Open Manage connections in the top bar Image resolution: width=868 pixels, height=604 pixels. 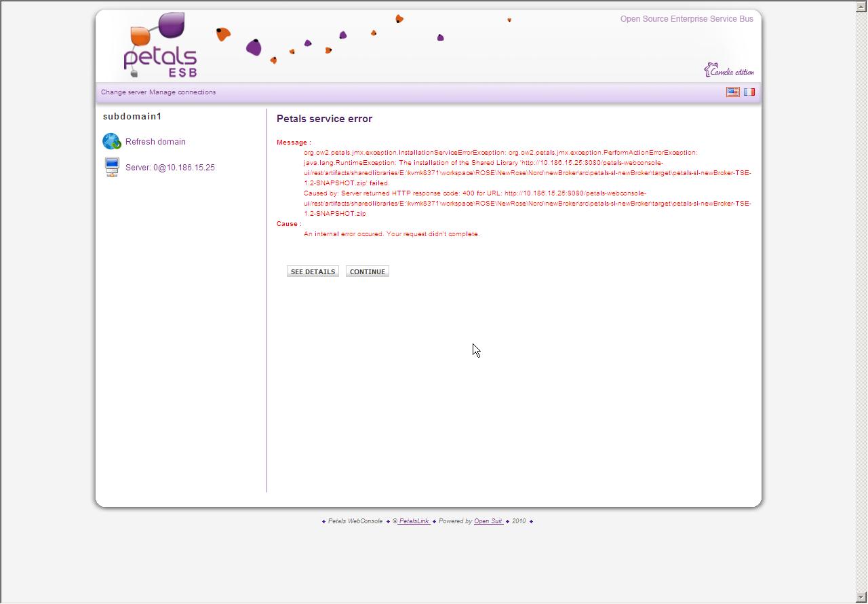pyautogui.click(x=182, y=92)
